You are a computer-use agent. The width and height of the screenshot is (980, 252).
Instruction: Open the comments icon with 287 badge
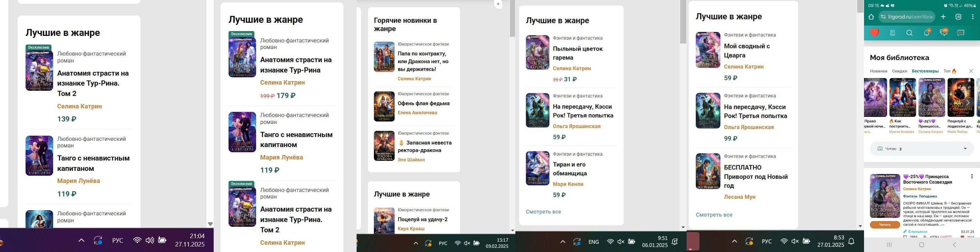click(944, 32)
